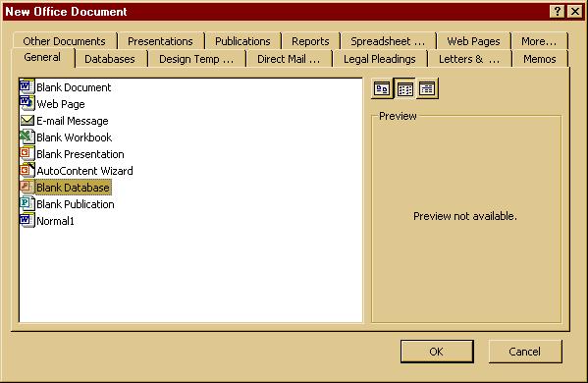Pick the Blank Workbook label
The width and height of the screenshot is (588, 383).
(x=75, y=137)
